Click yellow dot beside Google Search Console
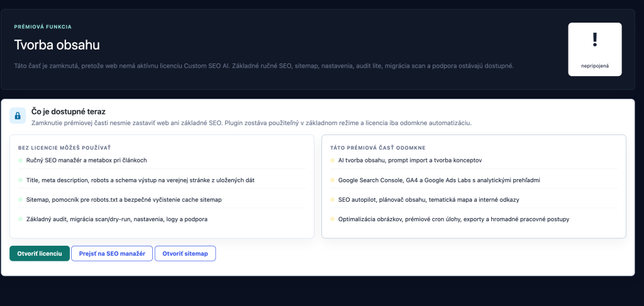Image resolution: width=644 pixels, height=306 pixels. tap(332, 180)
